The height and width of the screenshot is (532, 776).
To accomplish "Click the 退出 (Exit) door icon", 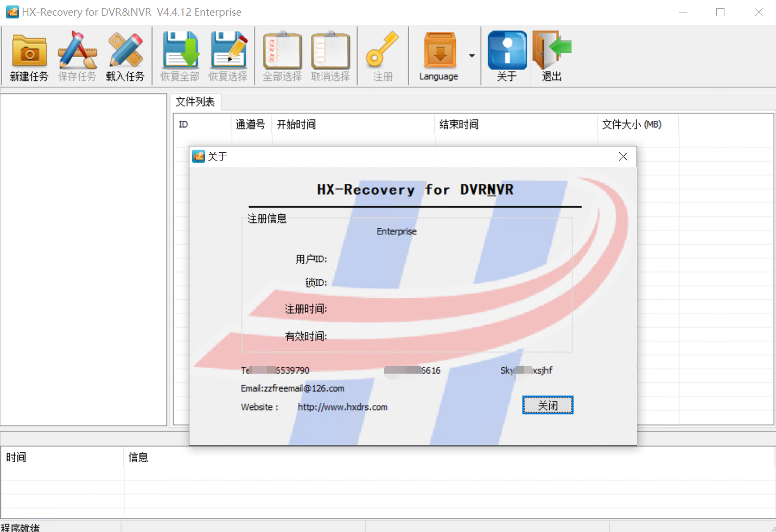I will coord(552,56).
